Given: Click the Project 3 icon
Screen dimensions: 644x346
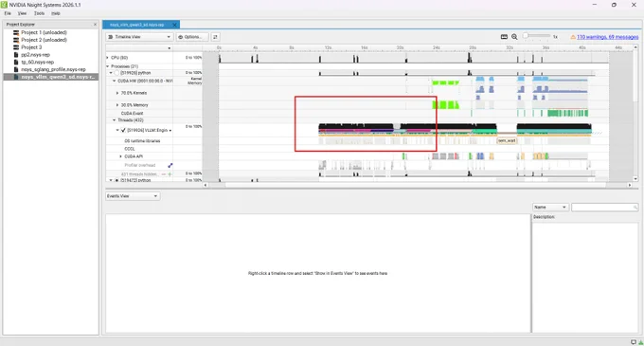Looking at the screenshot, I should [16, 47].
